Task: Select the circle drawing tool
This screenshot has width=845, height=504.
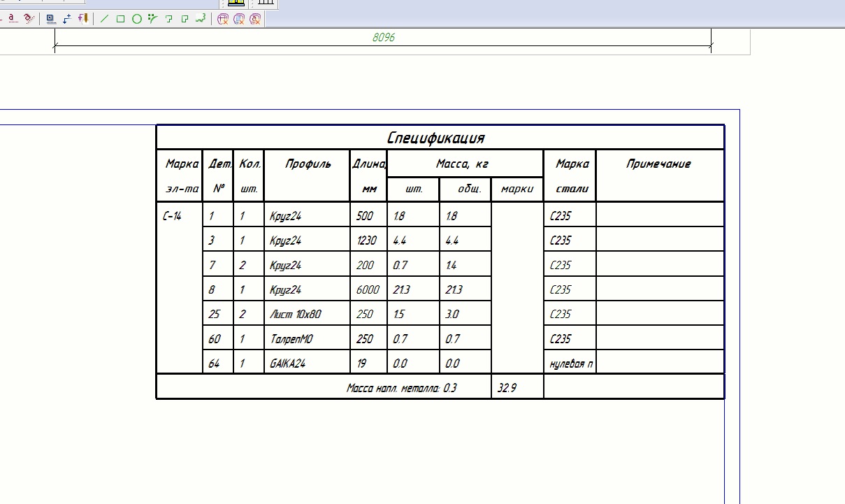Action: (x=137, y=19)
